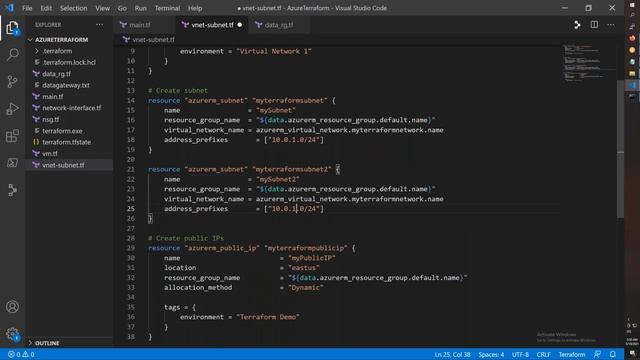Click the feedback icon in status bar
The width and height of the screenshot is (640, 360).
pyautogui.click(x=597, y=354)
